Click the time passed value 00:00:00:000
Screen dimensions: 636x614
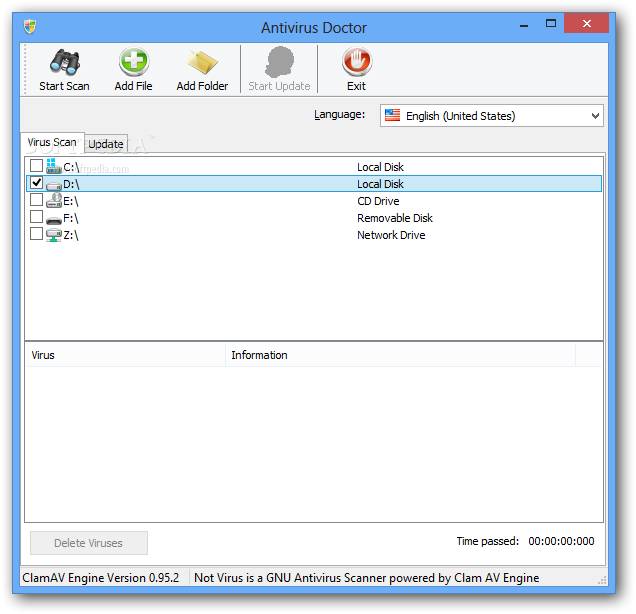(x=561, y=541)
